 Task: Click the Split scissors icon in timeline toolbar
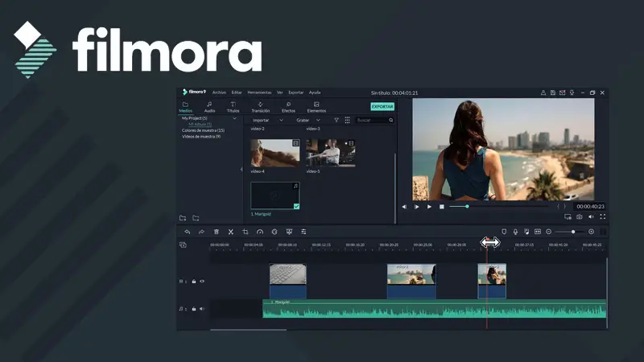click(230, 232)
